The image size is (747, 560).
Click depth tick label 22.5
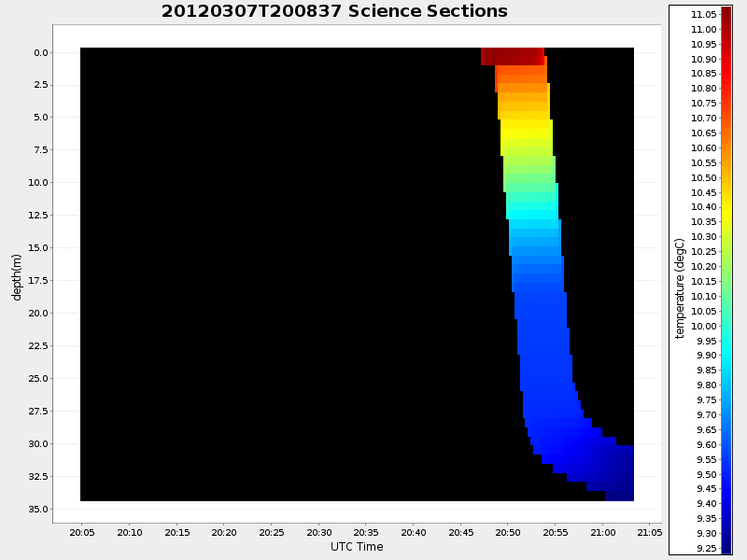click(x=38, y=345)
